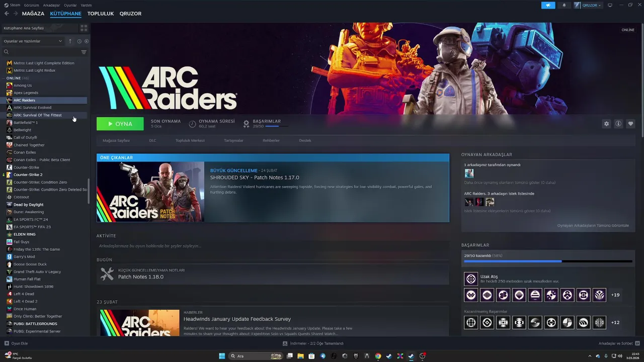Open the announcements megaphone button
Screen dimensions: 644x362
[548, 5]
